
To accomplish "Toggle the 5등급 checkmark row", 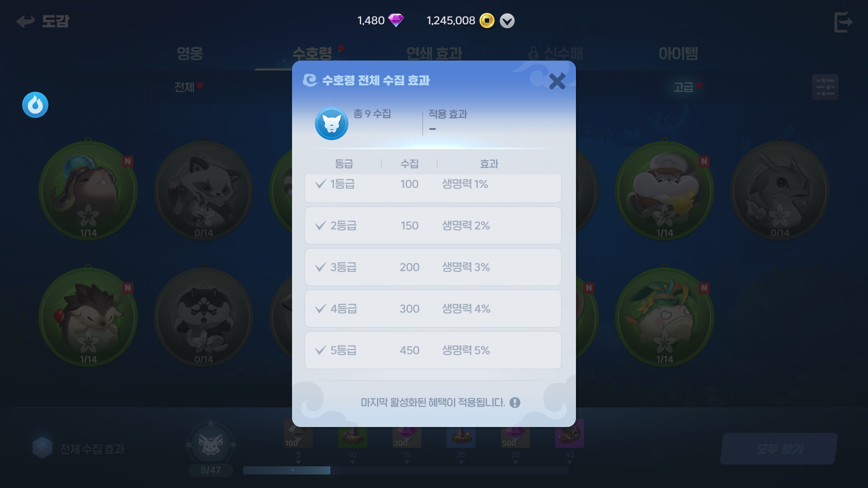I will click(433, 350).
